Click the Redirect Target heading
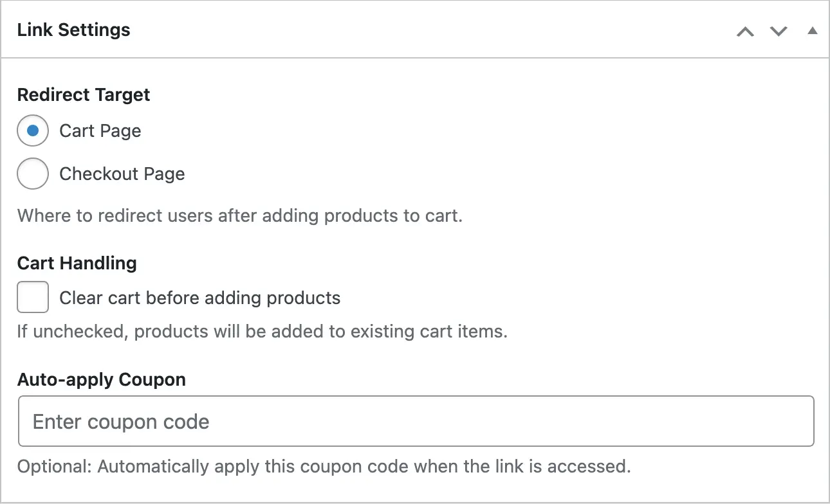 point(83,94)
